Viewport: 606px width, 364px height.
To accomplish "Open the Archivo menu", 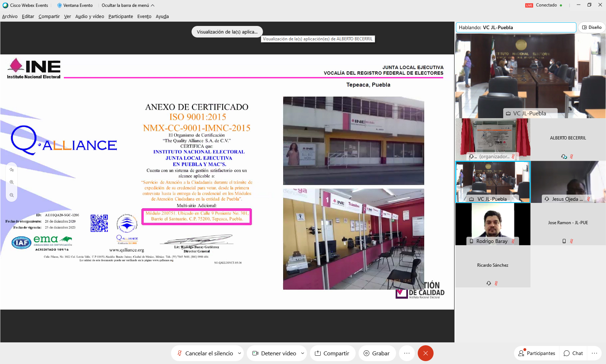I will pos(10,16).
